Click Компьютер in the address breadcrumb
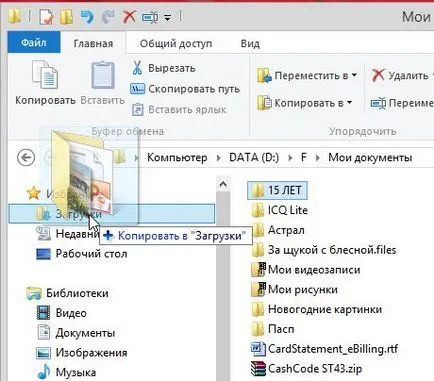Image resolution: width=434 pixels, height=381 pixels. pyautogui.click(x=177, y=157)
